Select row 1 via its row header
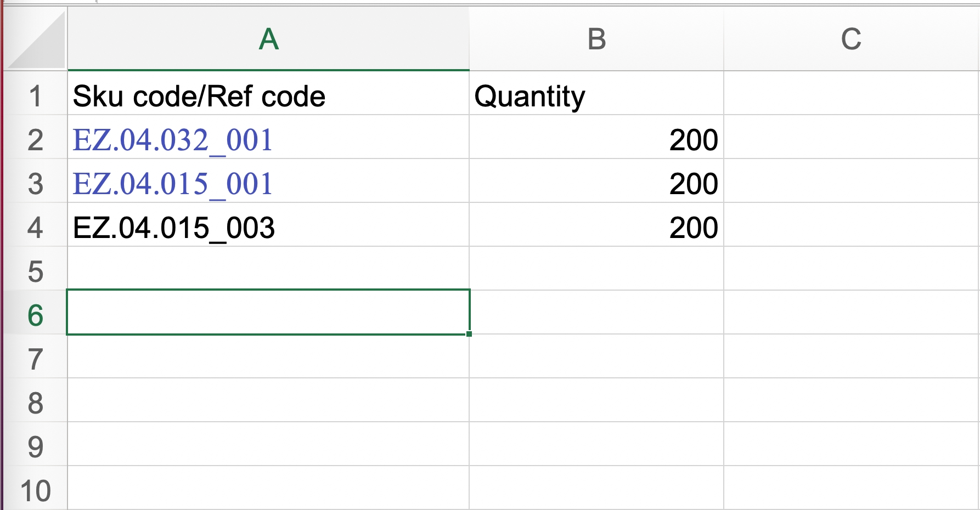The height and width of the screenshot is (510, 980). coord(35,97)
